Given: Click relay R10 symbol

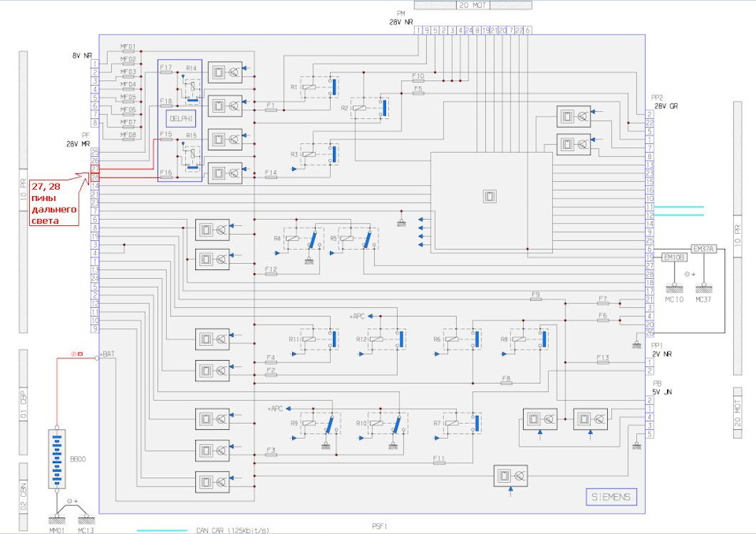Looking at the screenshot, I should pos(387,423).
